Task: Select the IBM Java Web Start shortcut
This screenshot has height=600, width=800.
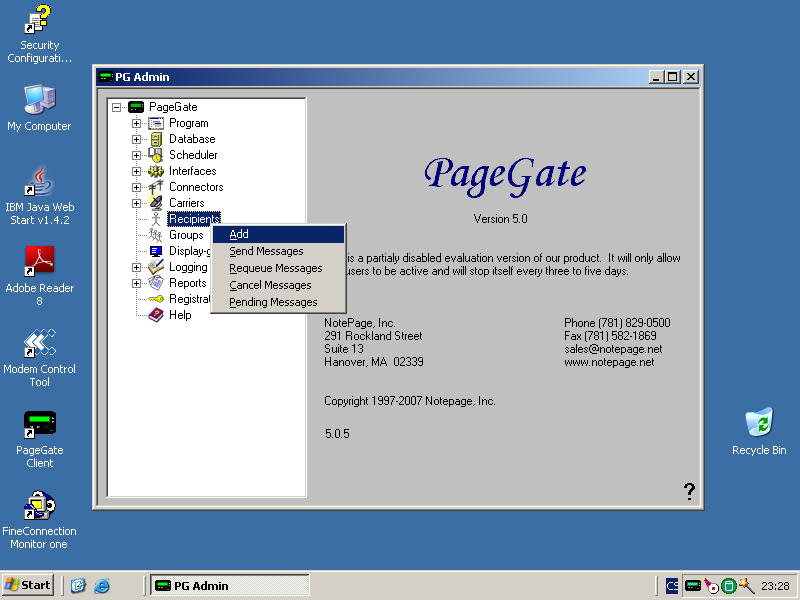Action: tap(39, 196)
